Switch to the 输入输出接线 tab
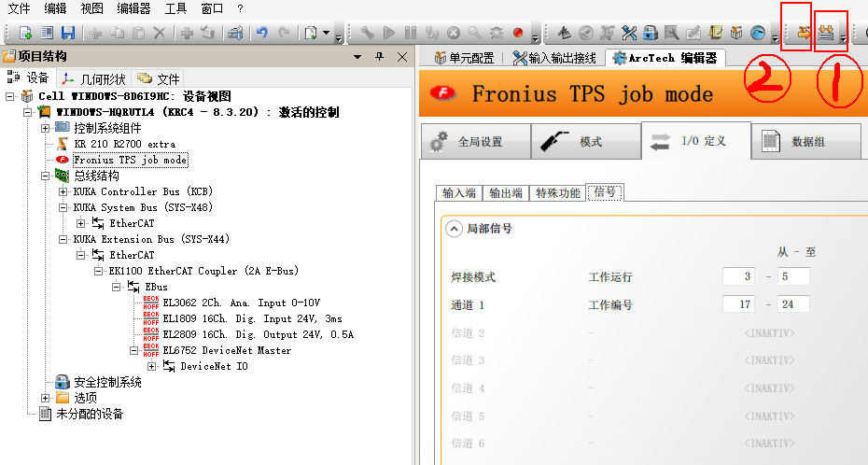The image size is (868, 465). pos(554,58)
